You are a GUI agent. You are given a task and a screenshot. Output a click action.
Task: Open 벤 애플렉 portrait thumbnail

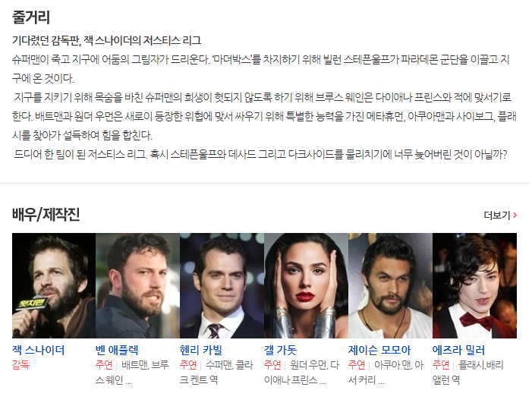tap(138, 285)
